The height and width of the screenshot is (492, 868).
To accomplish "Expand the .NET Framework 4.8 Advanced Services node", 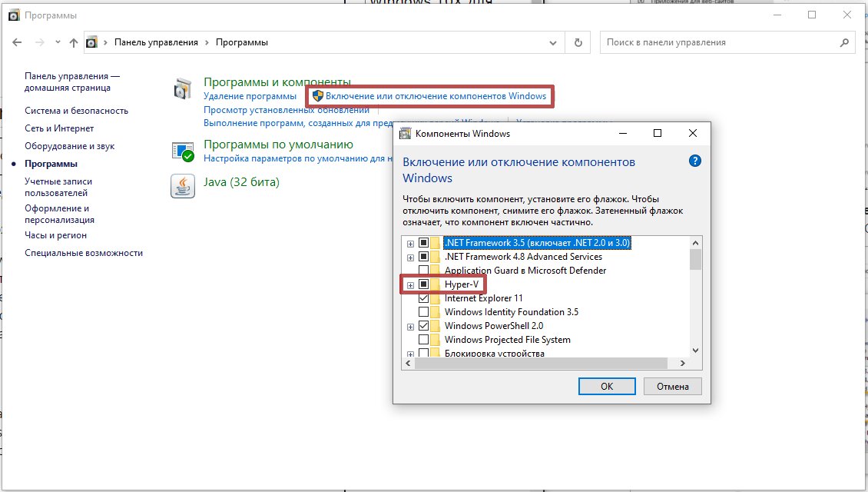I will (x=410, y=258).
